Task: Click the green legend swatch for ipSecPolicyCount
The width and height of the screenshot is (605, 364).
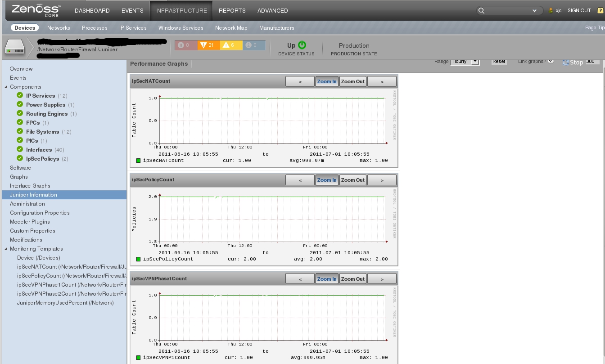Action: click(x=138, y=258)
